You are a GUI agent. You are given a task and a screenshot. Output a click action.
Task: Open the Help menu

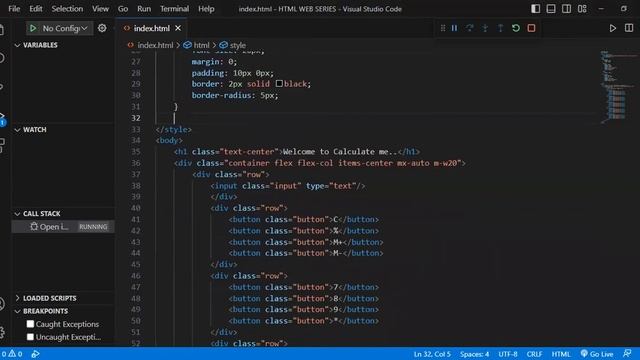point(206,9)
